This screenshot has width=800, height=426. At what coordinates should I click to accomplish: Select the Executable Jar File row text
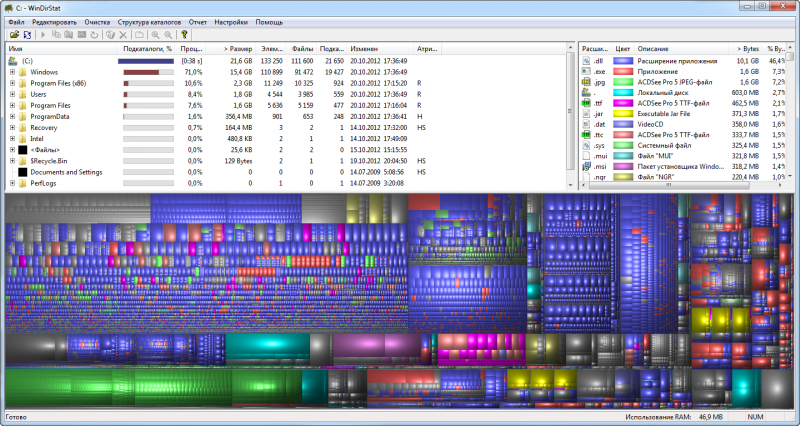[x=663, y=114]
